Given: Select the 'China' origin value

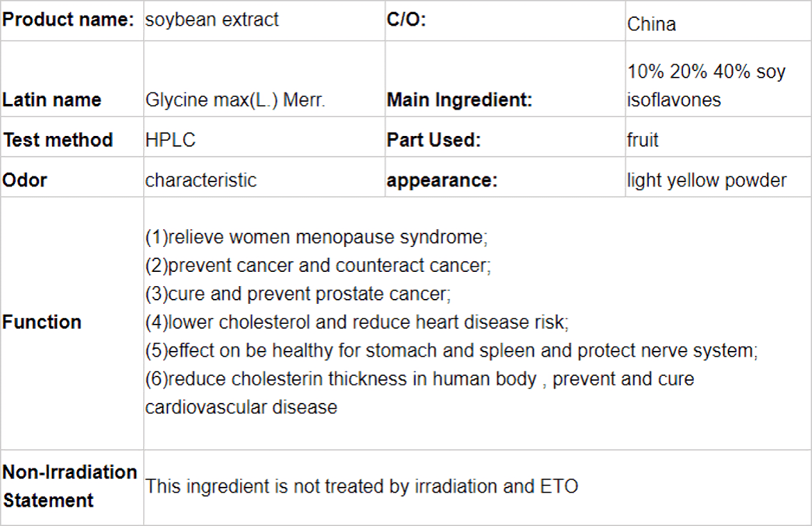Looking at the screenshot, I should tap(652, 24).
